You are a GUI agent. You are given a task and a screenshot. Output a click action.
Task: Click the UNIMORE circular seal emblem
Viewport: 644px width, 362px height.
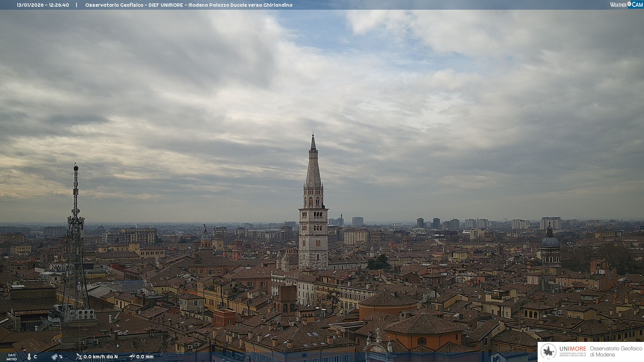point(549,351)
